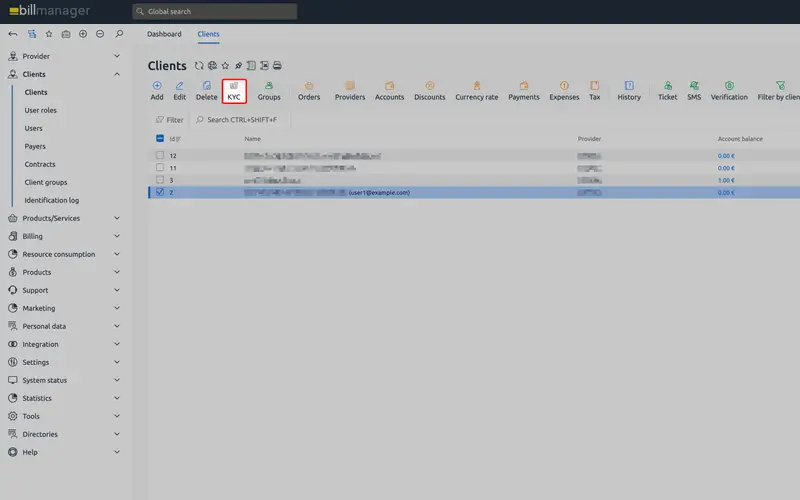This screenshot has width=800, height=500.
Task: Open table column settings icon
Action: tap(251, 65)
